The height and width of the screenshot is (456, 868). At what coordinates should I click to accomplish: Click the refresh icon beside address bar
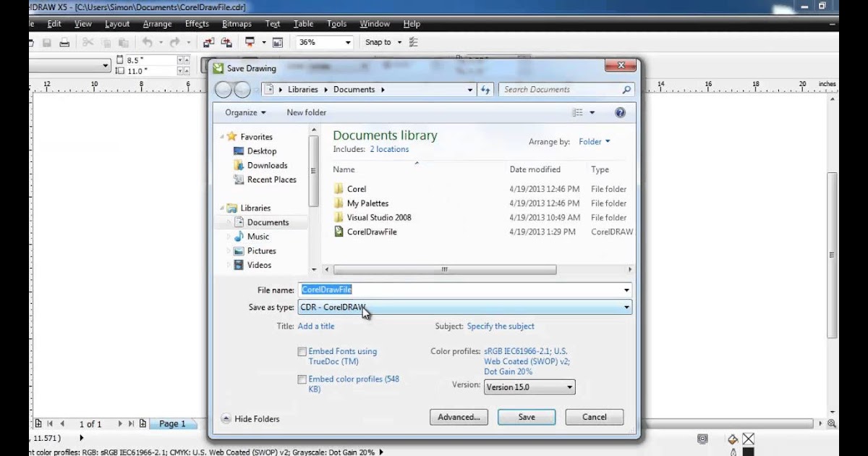(x=485, y=90)
